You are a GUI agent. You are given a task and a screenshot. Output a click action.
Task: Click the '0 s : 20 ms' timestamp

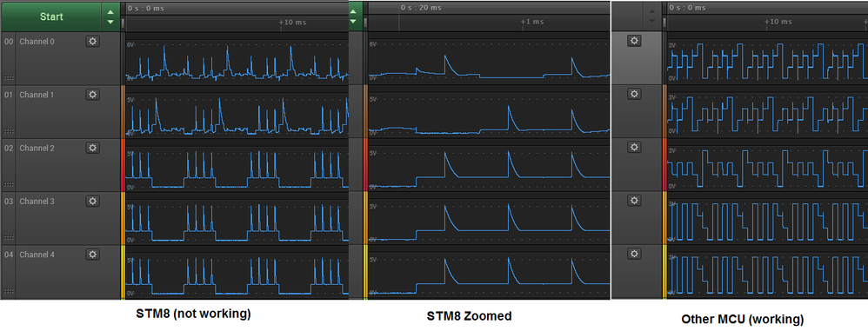(x=421, y=8)
